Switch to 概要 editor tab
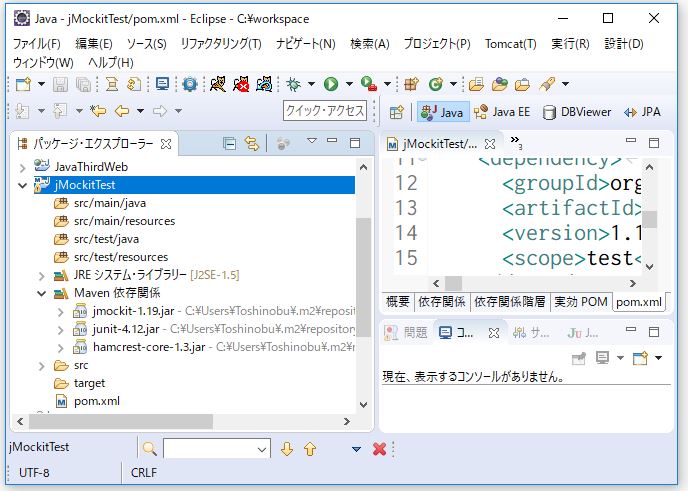Screen dimensions: 688x491 (398, 301)
